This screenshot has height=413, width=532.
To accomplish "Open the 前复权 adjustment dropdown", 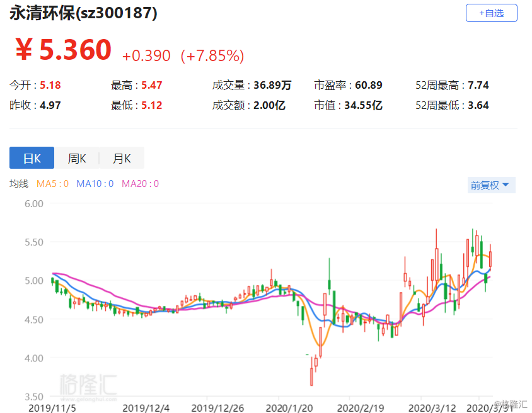I will (x=491, y=185).
